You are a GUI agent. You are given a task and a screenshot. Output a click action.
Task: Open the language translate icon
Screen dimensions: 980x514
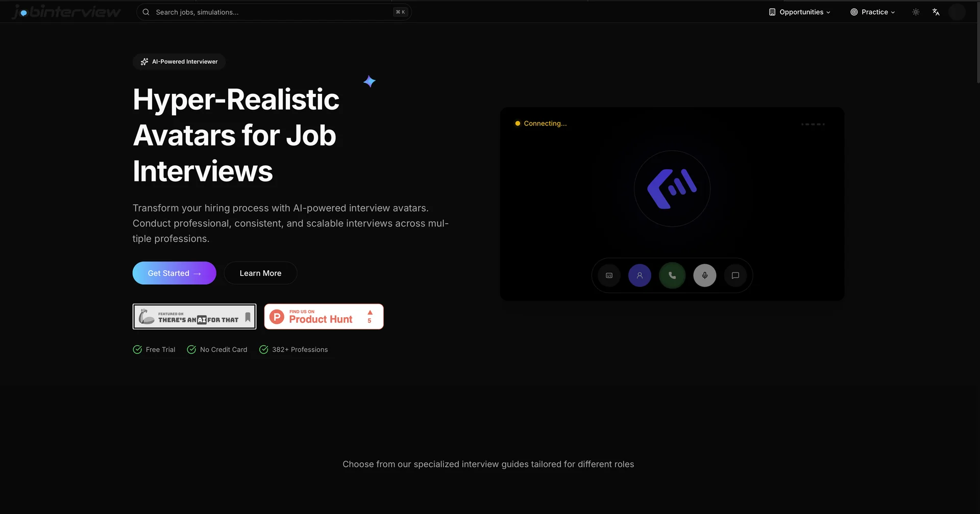(936, 12)
